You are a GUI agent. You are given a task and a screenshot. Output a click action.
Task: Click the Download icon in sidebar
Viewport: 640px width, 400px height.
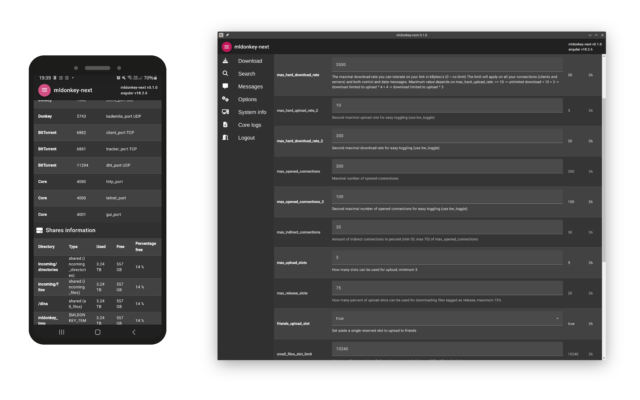pyautogui.click(x=226, y=61)
